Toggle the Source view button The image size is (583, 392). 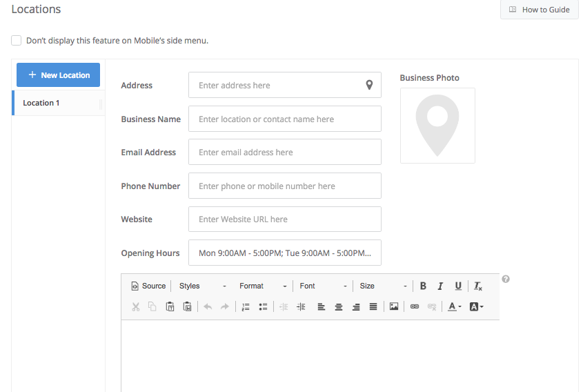coord(148,286)
